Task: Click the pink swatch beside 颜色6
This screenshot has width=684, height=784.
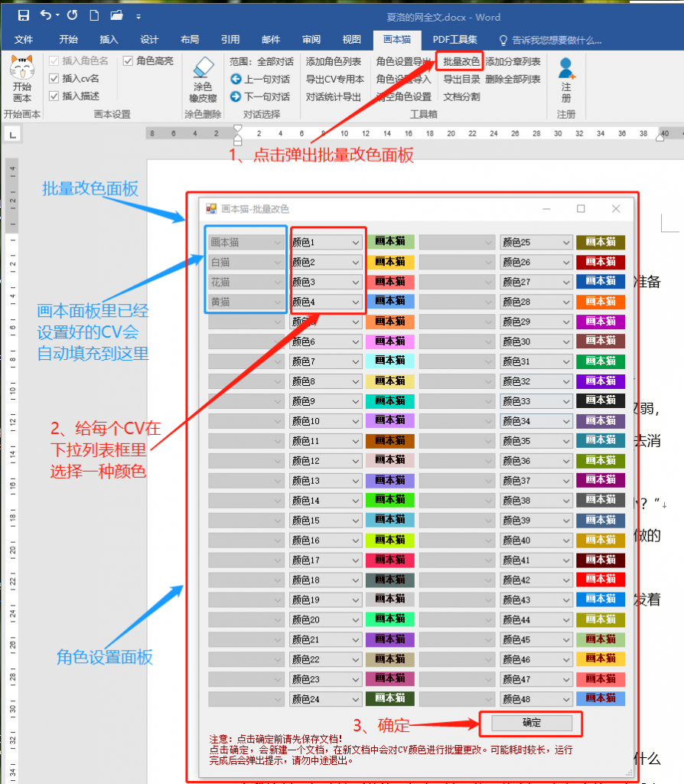Action: tap(390, 341)
